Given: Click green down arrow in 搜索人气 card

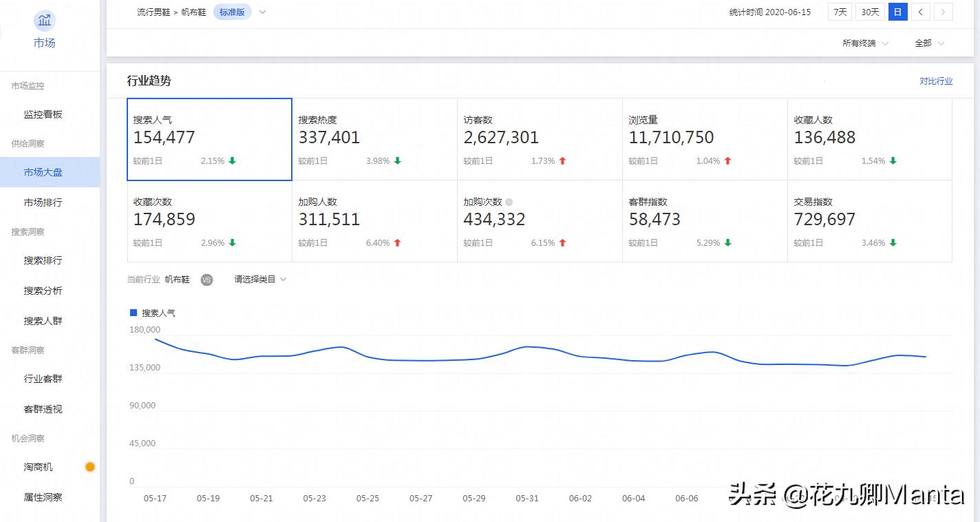Looking at the screenshot, I should [x=233, y=161].
